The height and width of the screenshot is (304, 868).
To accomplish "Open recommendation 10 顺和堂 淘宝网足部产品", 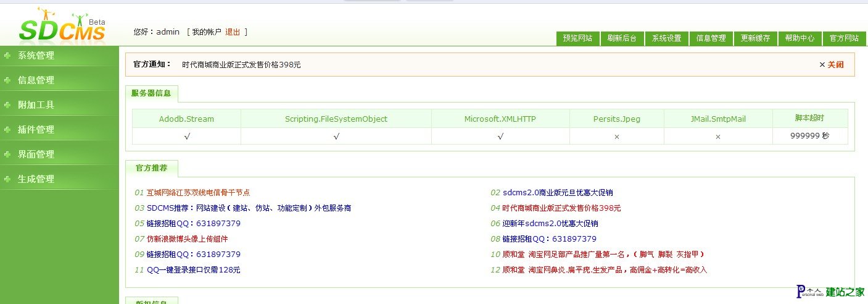I will (603, 255).
